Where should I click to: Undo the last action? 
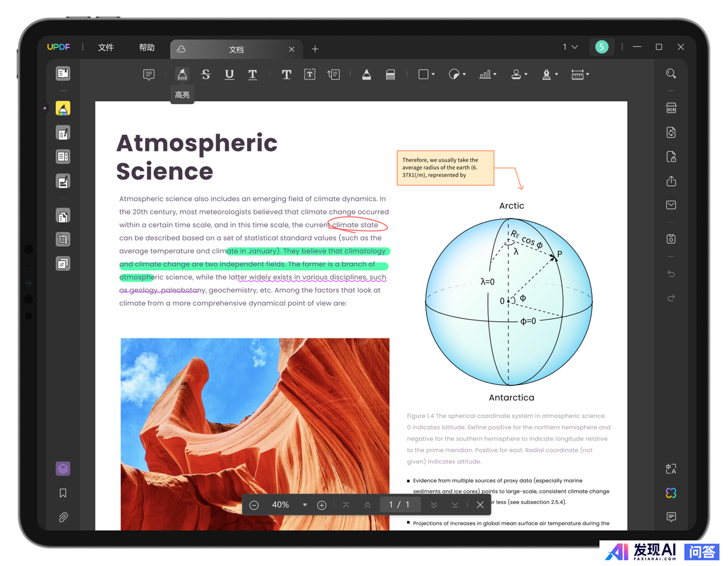671,274
